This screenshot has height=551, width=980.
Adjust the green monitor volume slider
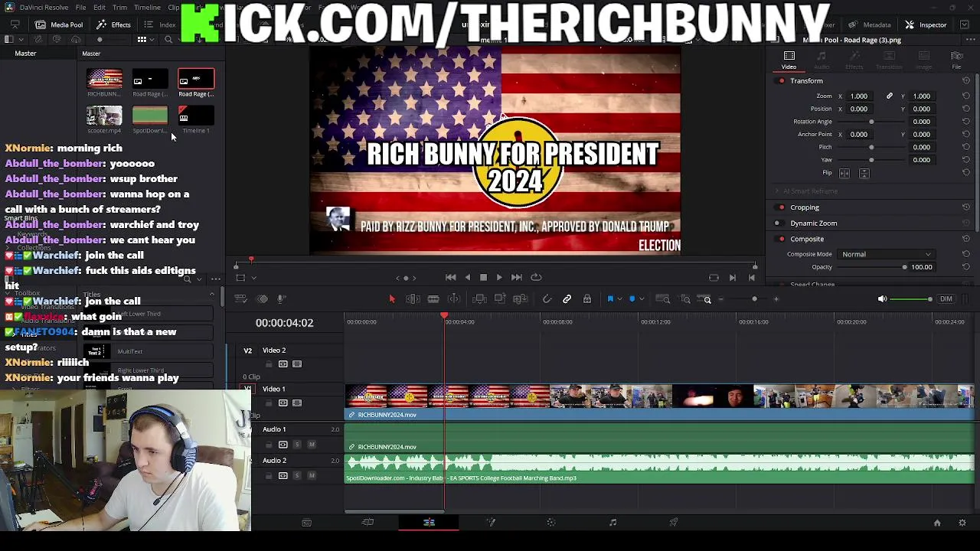(911, 299)
